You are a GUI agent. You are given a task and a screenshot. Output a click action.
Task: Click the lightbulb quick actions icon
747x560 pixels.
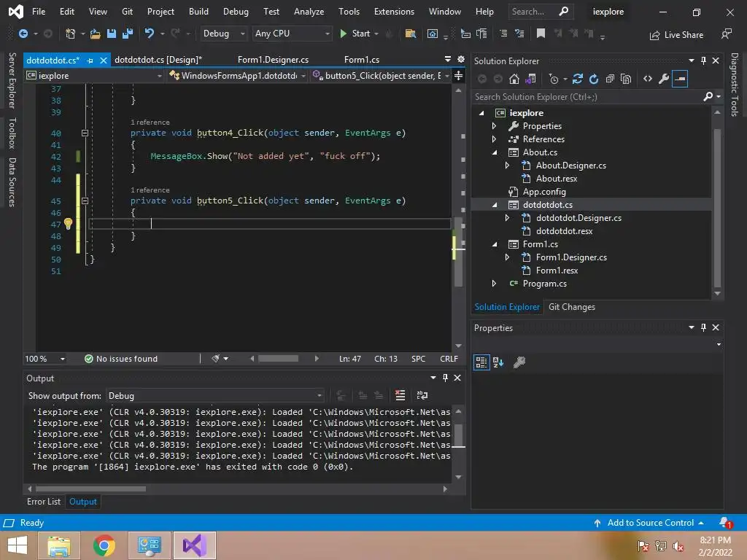point(68,223)
